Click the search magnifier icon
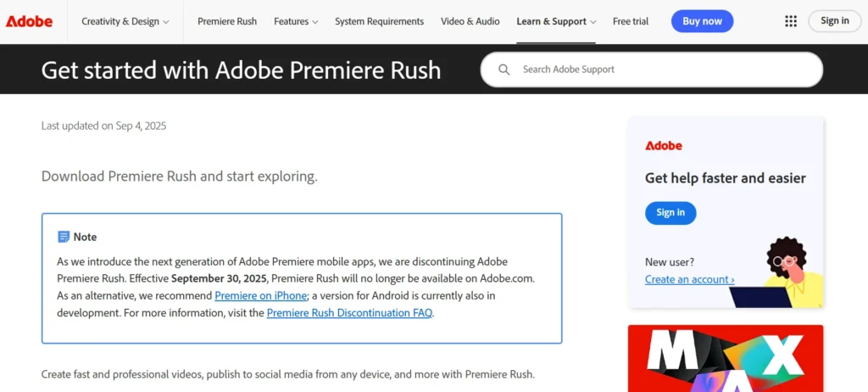This screenshot has height=392, width=868. tap(504, 70)
